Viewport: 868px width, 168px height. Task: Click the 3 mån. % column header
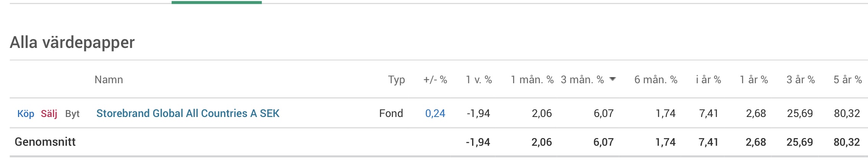point(582,80)
